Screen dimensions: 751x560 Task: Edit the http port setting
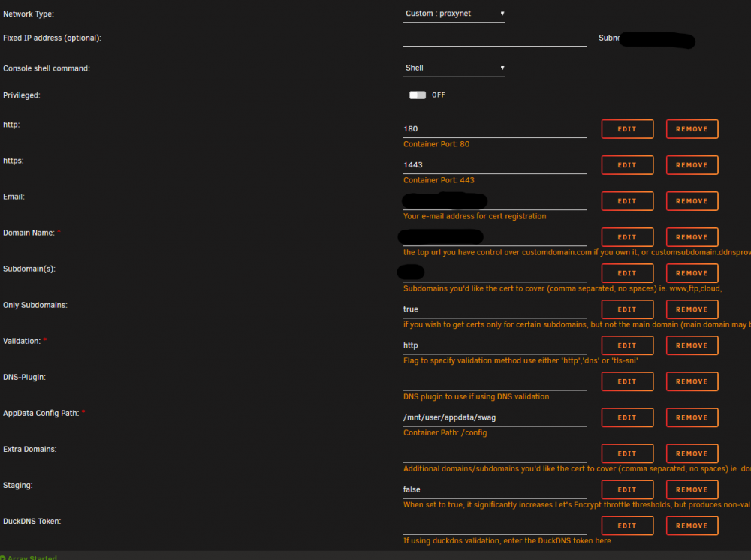coord(627,129)
